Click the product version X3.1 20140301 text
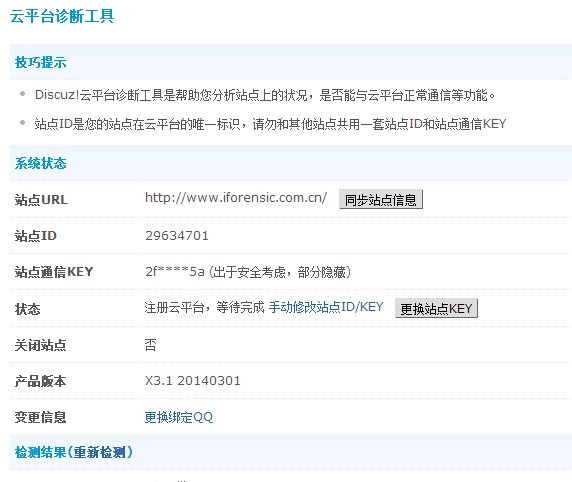This screenshot has width=572, height=482. 193,381
